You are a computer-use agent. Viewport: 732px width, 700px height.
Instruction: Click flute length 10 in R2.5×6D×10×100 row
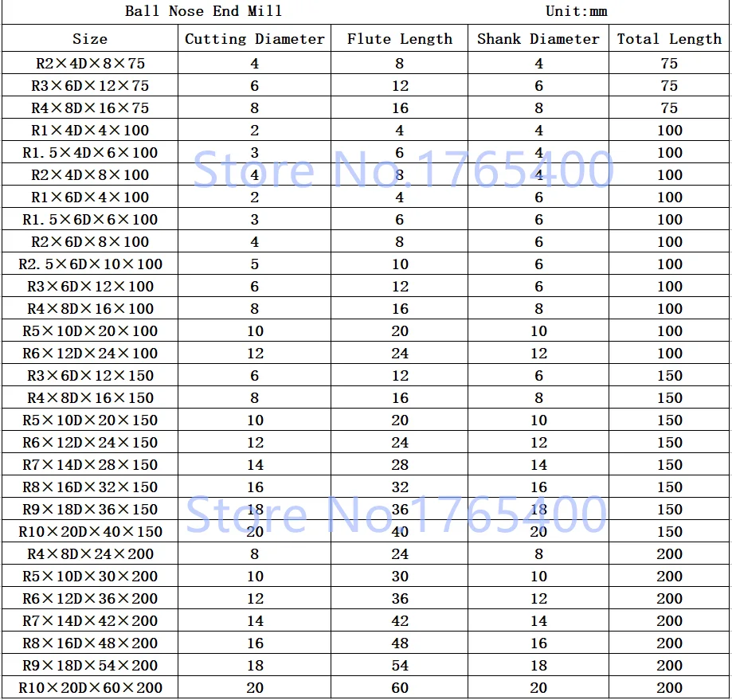(x=400, y=264)
